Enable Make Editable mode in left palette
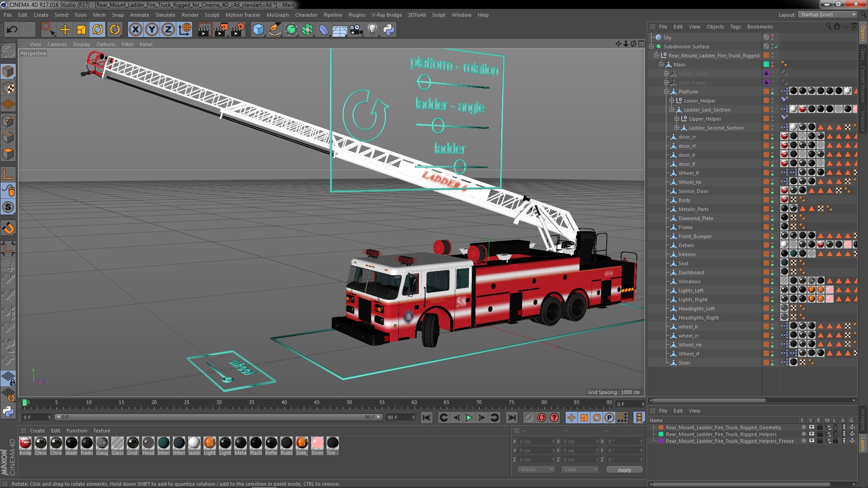The width and height of the screenshot is (868, 488). [8, 51]
